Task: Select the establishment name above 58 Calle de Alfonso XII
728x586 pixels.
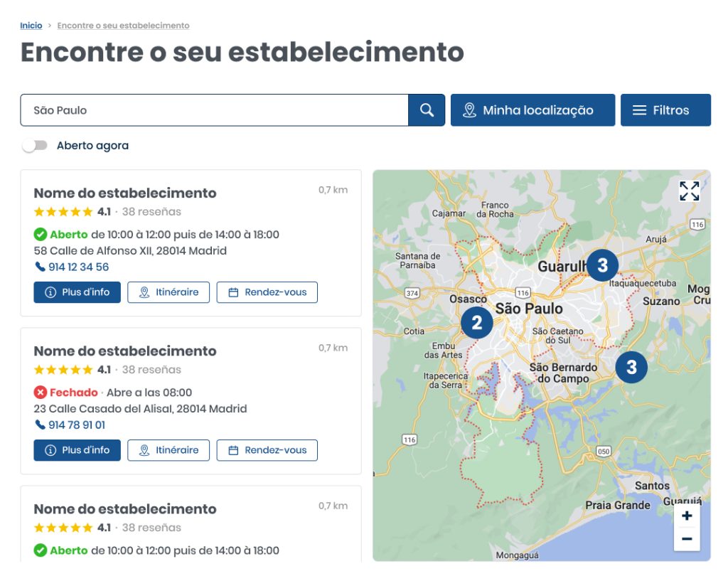Action: [x=125, y=193]
